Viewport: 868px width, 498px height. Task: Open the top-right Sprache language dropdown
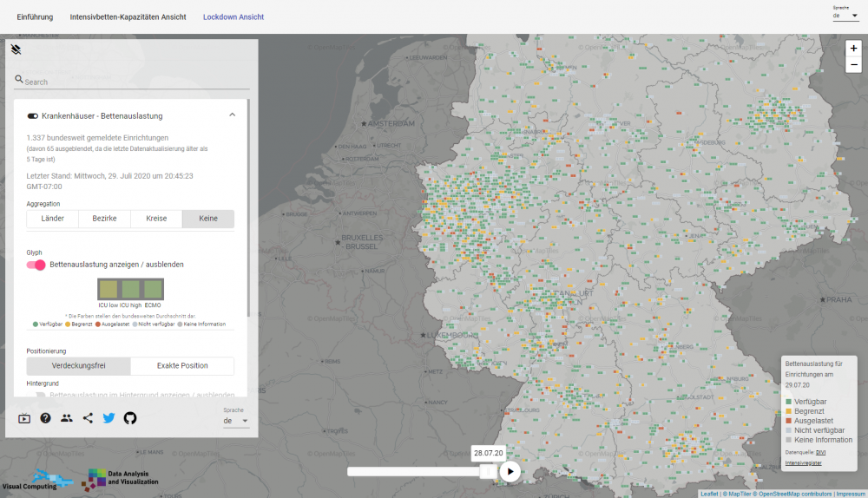click(845, 16)
